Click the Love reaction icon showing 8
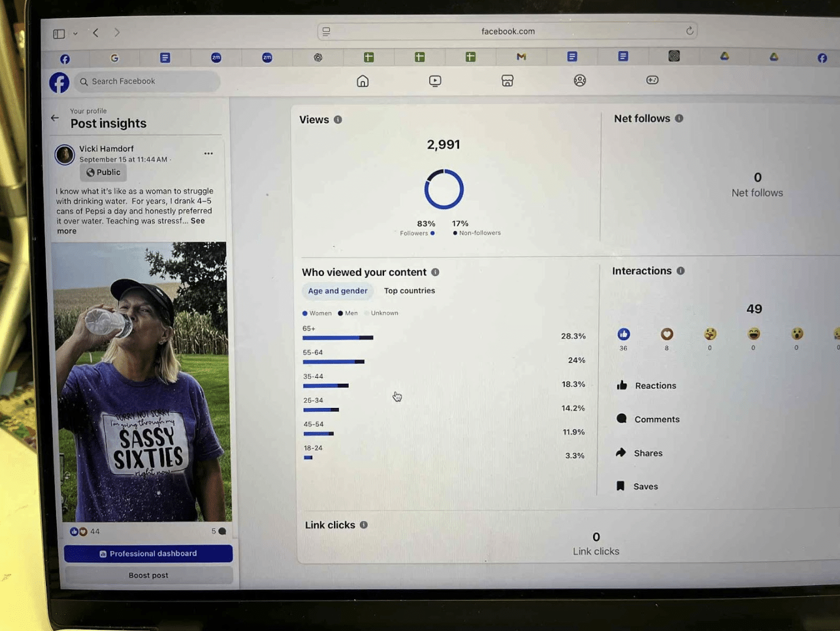Image resolution: width=840 pixels, height=631 pixels. click(x=666, y=334)
